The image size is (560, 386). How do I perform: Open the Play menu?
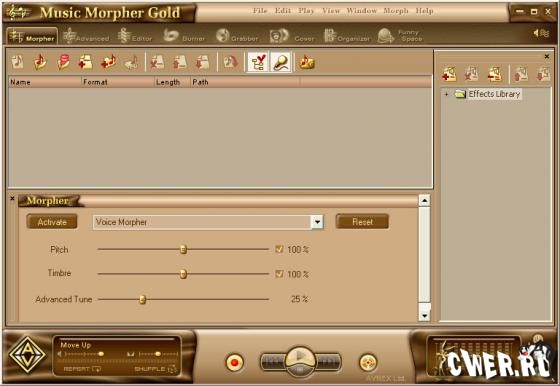306,11
